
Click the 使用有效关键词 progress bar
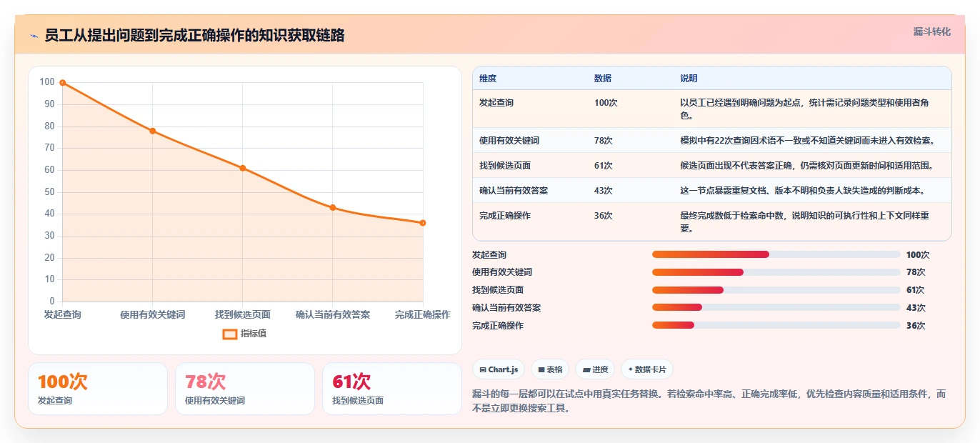(776, 272)
